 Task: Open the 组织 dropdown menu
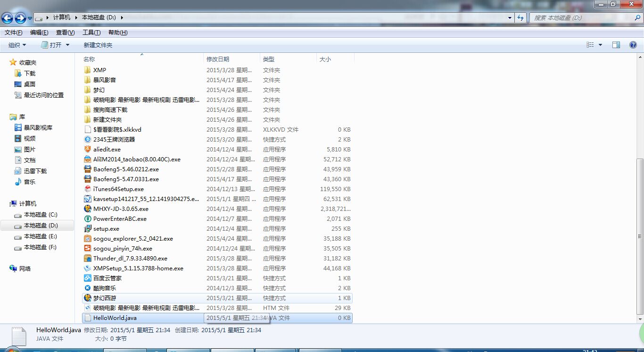pos(17,45)
